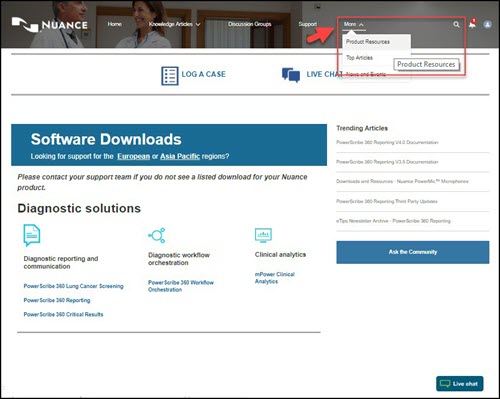Open Discussion Groups in the navigation

point(249,24)
